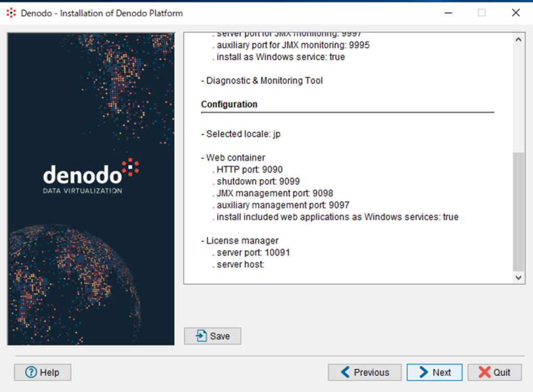533x392 pixels.
Task: Click the Configuration section heading
Action: click(229, 104)
